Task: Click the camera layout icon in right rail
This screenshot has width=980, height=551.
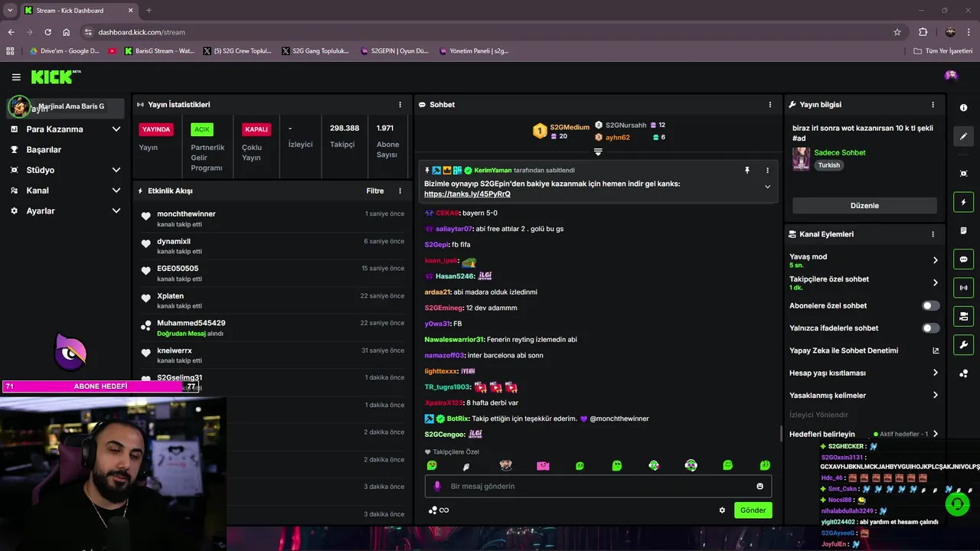Action: [x=963, y=316]
